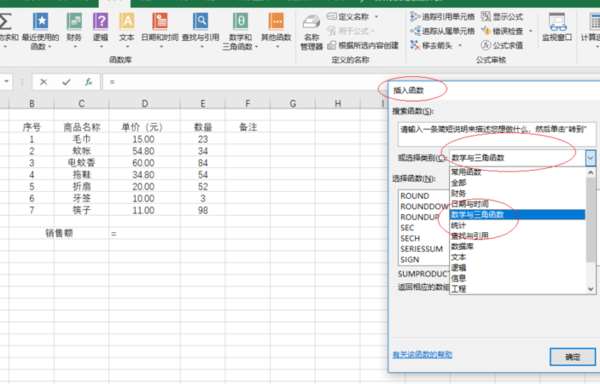Toggle the category combo box arrow in dialog
This screenshot has width=600, height=384.
tap(590, 158)
